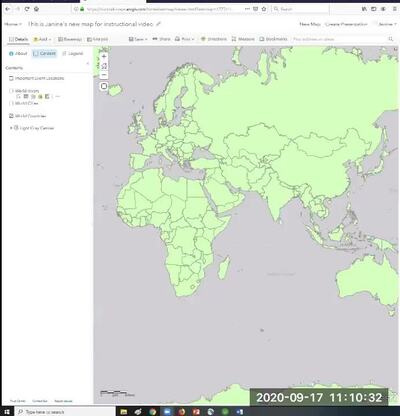
Task: Toggle the Details panel button
Action: click(18, 39)
